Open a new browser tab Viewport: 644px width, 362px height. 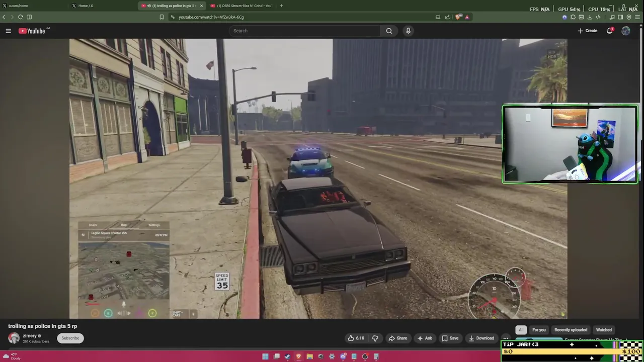[x=281, y=6]
